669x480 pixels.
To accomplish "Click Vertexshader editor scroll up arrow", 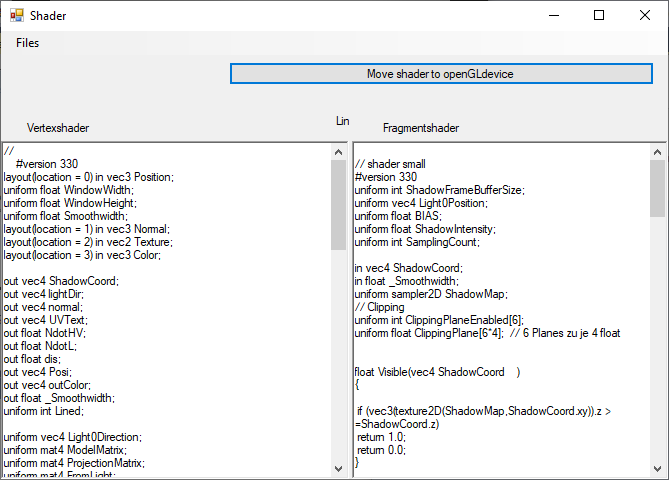I will pos(338,150).
